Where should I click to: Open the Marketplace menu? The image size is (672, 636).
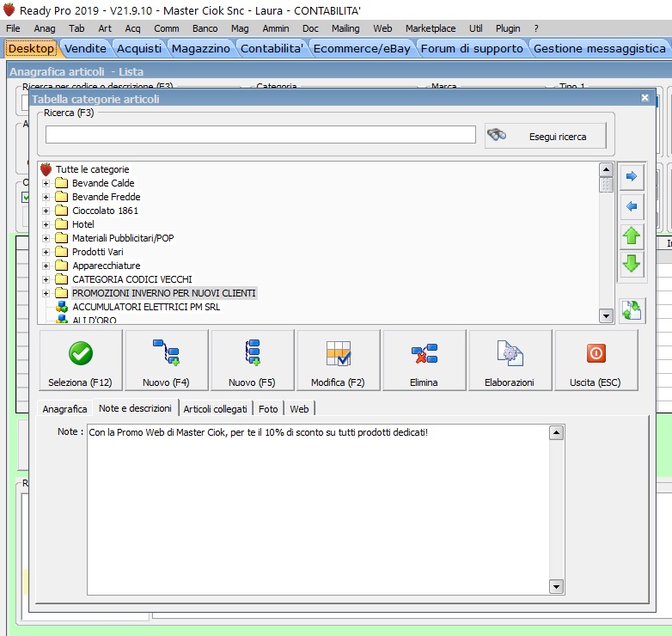pyautogui.click(x=431, y=28)
